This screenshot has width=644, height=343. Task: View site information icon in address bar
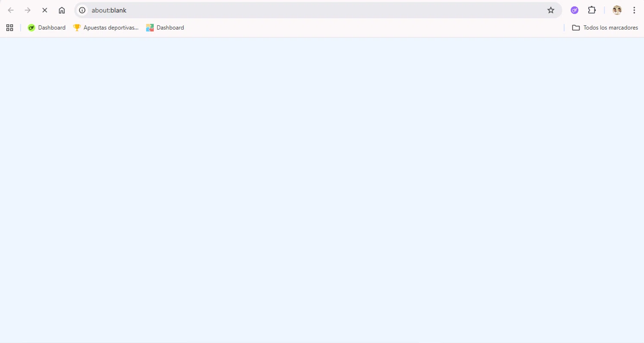point(82,10)
